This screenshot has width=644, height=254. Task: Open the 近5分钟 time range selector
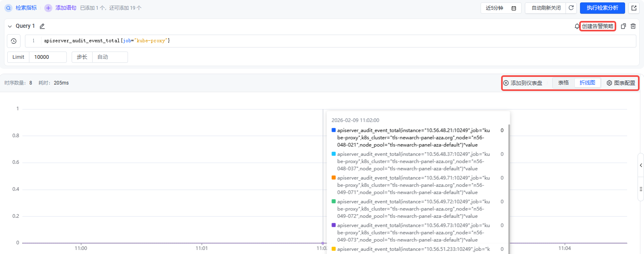[x=501, y=8]
